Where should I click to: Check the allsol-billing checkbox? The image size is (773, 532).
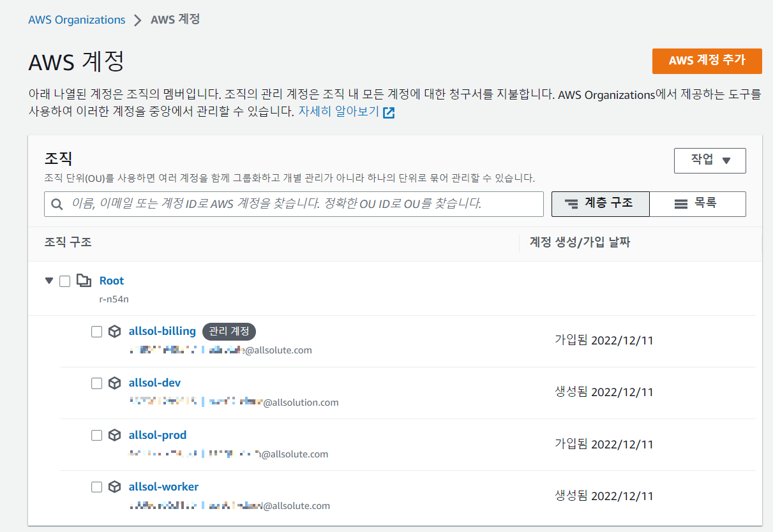[96, 332]
